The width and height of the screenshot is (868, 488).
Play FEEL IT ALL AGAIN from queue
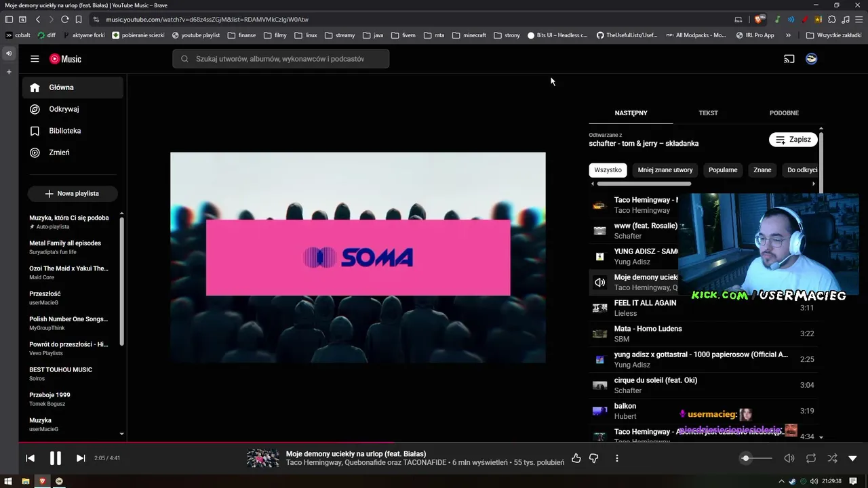pos(703,308)
